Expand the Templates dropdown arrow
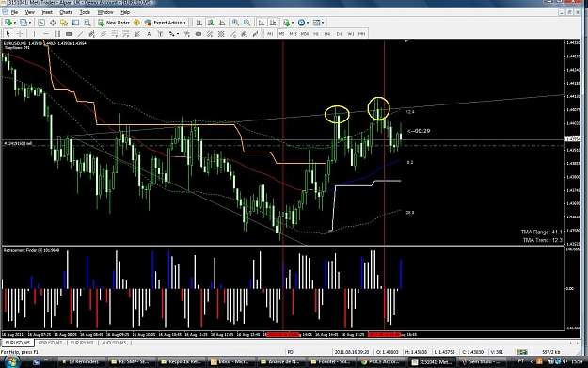This screenshot has width=588, height=368. pyautogui.click(x=323, y=23)
